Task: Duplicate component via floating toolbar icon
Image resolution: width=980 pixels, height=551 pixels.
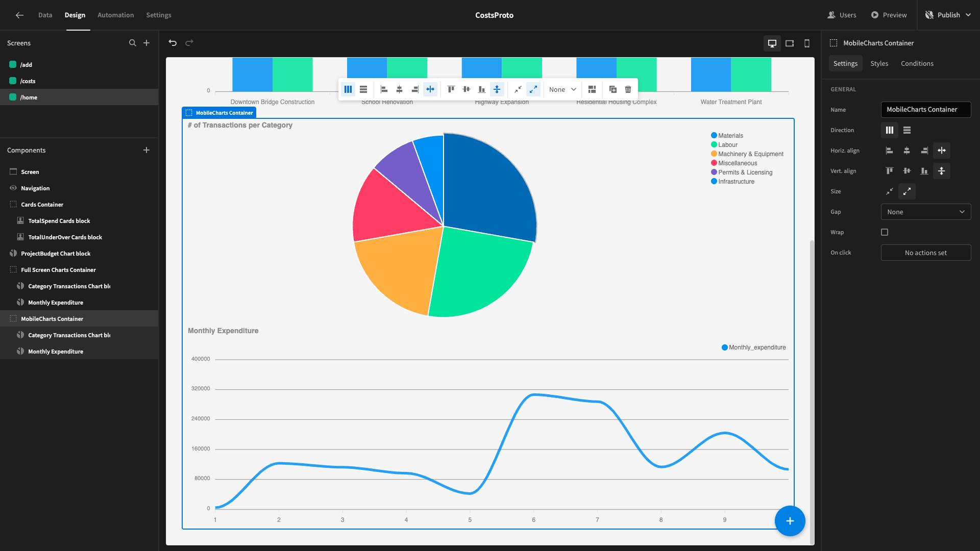Action: pos(613,89)
